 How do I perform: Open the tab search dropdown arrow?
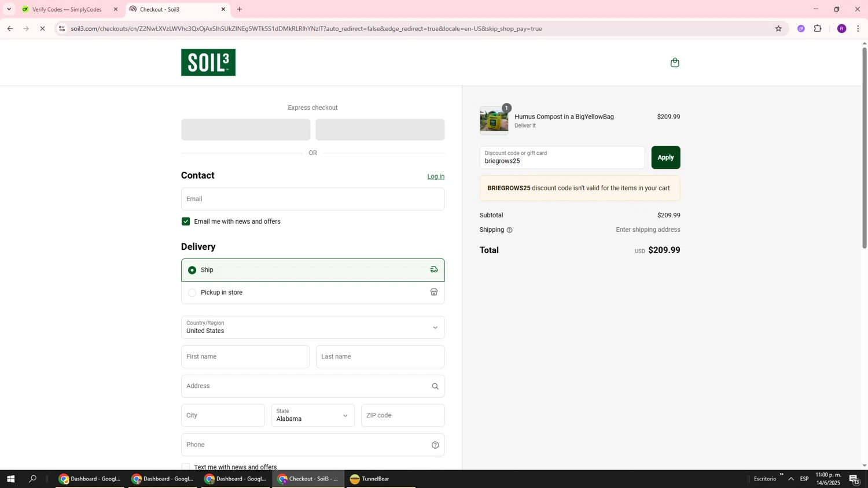click(x=9, y=9)
